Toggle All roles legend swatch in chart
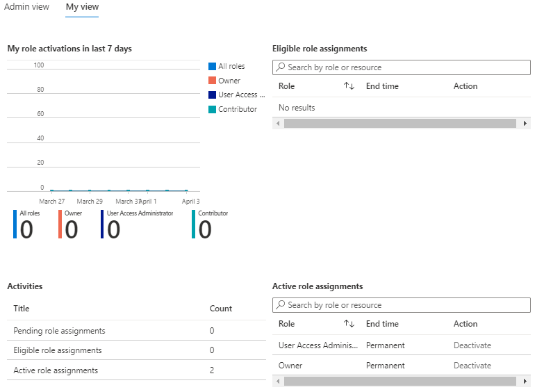Viewport: 544px width, 392px height. 213,67
